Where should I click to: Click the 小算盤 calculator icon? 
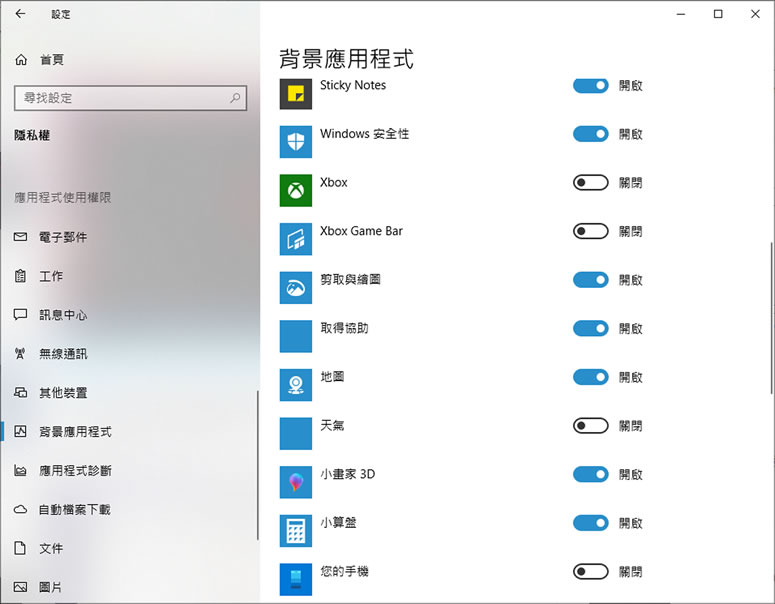[296, 531]
